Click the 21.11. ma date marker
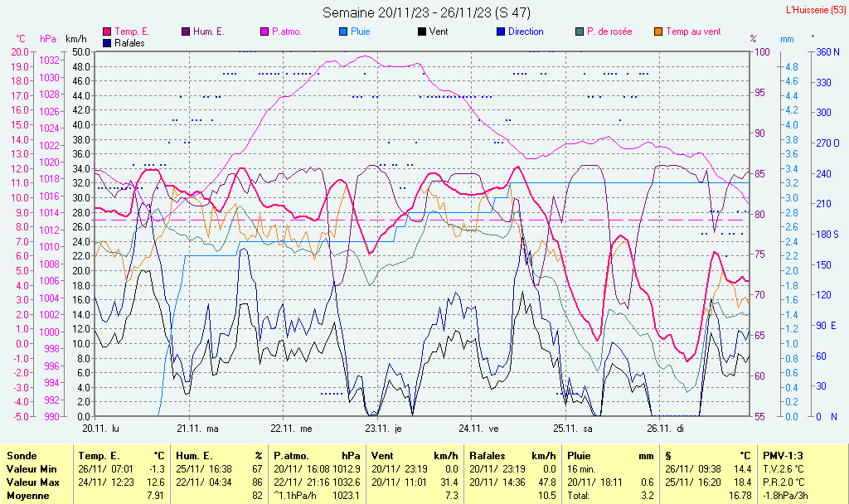Screen dimensions: 849x504 pos(197,429)
